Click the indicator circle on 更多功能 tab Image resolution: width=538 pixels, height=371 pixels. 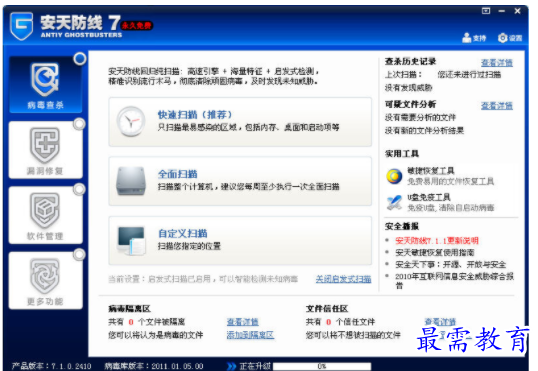(79, 254)
